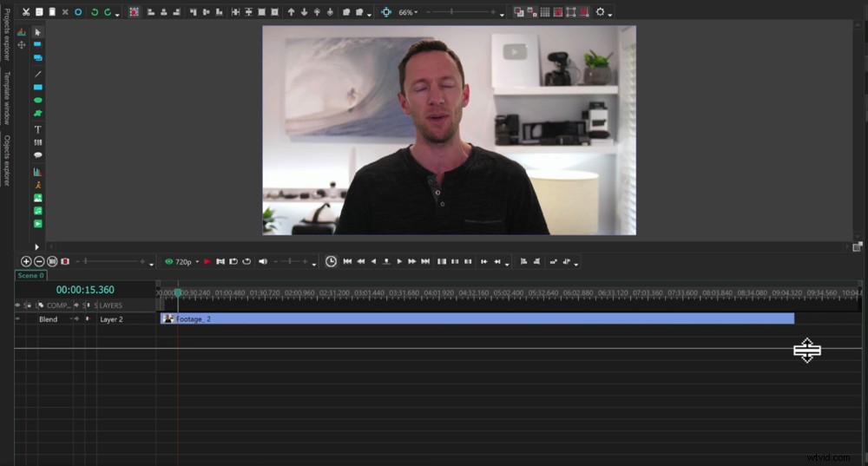
Task: Open the Template window side tab
Action: pyautogui.click(x=7, y=98)
